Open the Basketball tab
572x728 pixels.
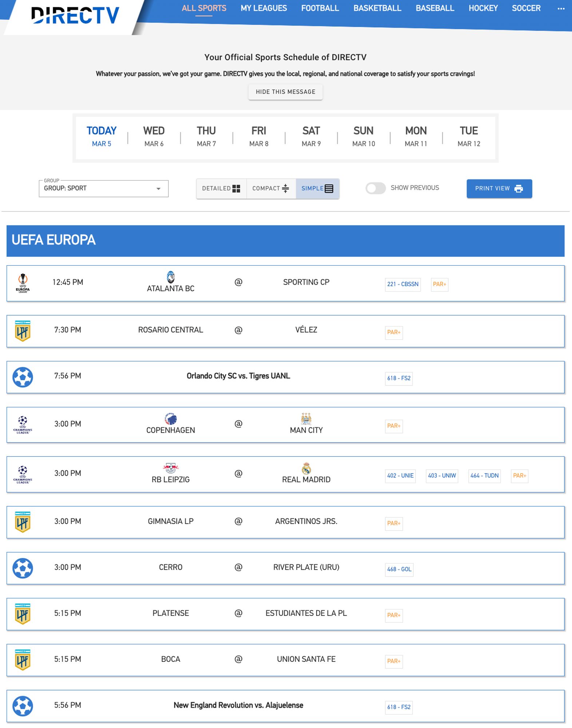click(377, 8)
